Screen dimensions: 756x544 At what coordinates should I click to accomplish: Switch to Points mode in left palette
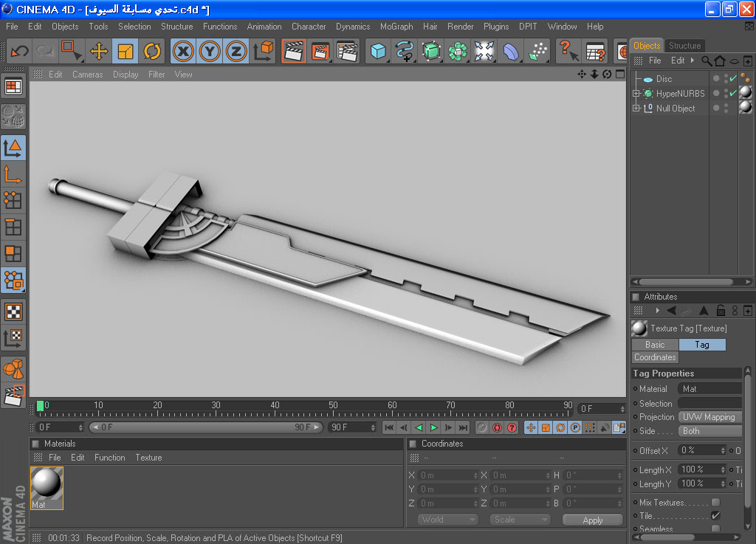[13, 201]
